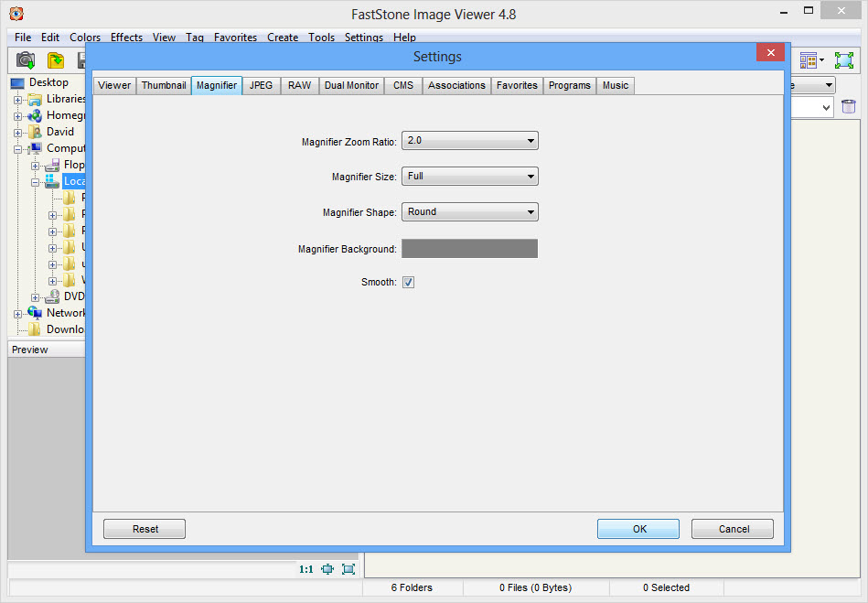Viewport: 868px width, 603px height.
Task: Click the fit-to-window preview icon beside 1:1
Action: point(327,569)
